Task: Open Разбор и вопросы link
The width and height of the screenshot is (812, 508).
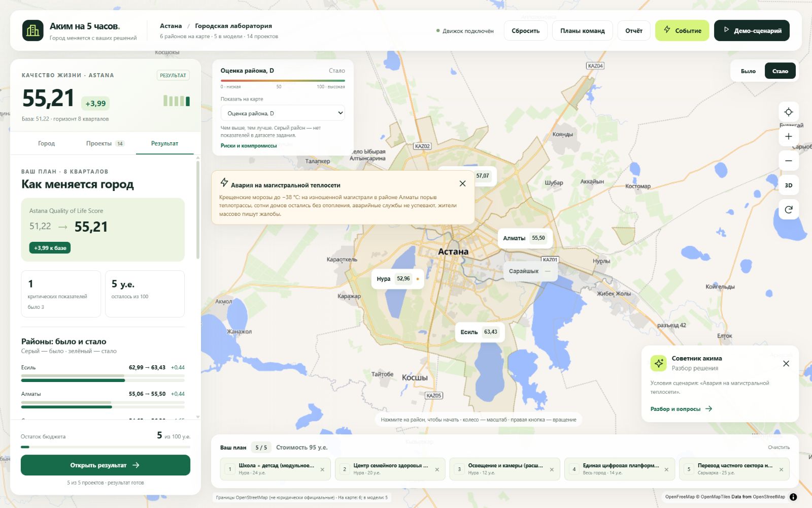Action: click(681, 409)
